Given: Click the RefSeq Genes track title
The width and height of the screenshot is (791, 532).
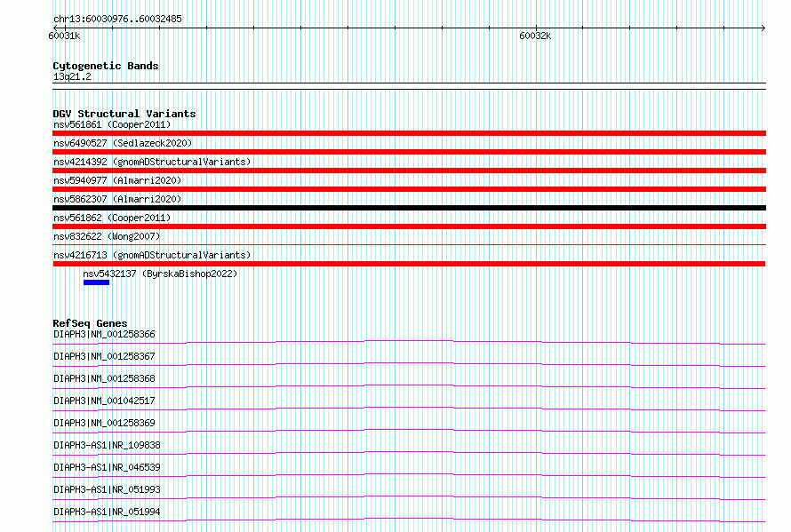Looking at the screenshot, I should (x=90, y=323).
